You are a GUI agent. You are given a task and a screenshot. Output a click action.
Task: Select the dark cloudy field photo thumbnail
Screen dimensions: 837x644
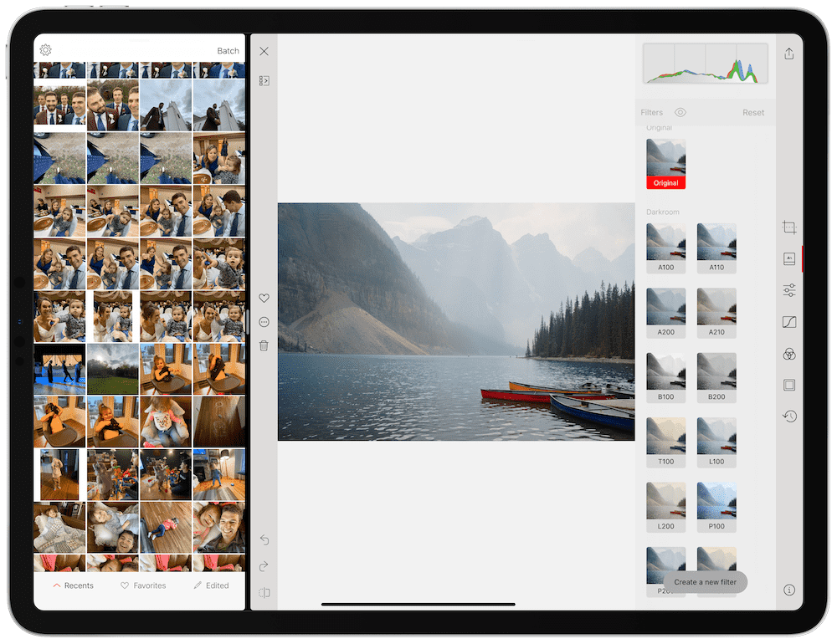coord(113,369)
